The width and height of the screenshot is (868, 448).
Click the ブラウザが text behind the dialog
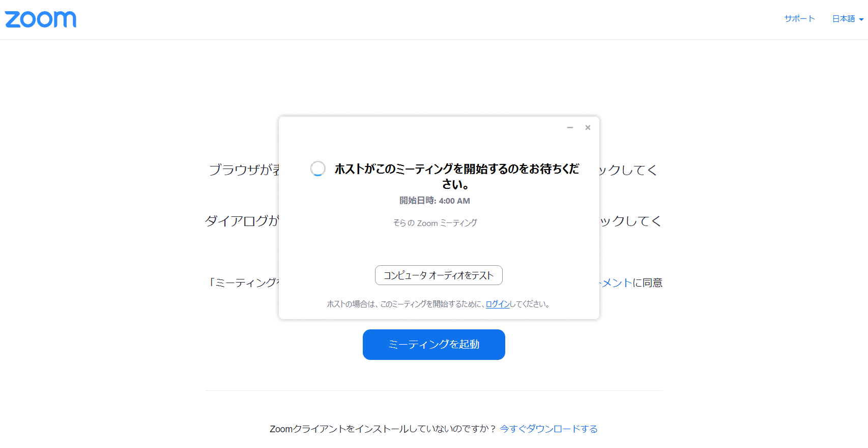coord(243,170)
